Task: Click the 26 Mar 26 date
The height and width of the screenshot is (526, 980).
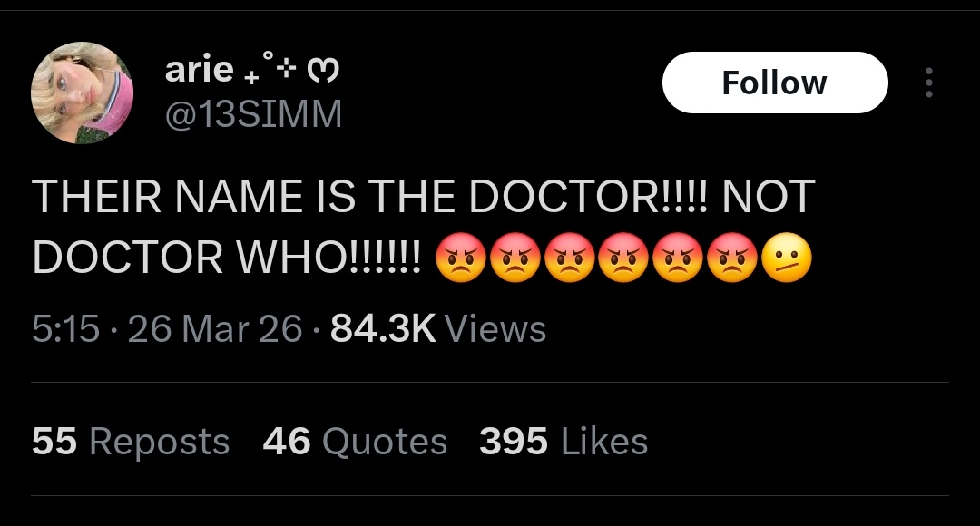Action: pos(214,328)
